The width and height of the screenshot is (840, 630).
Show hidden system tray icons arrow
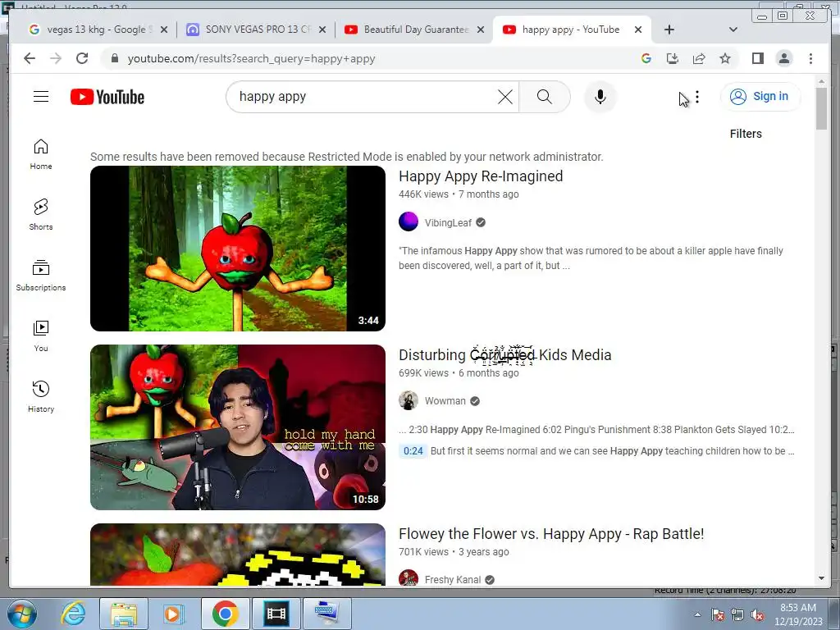tap(697, 614)
